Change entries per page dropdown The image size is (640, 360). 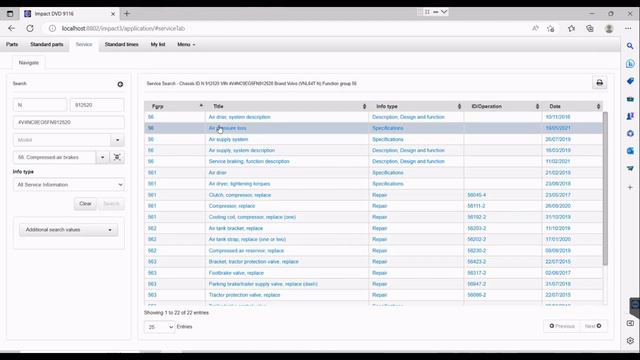(x=159, y=327)
